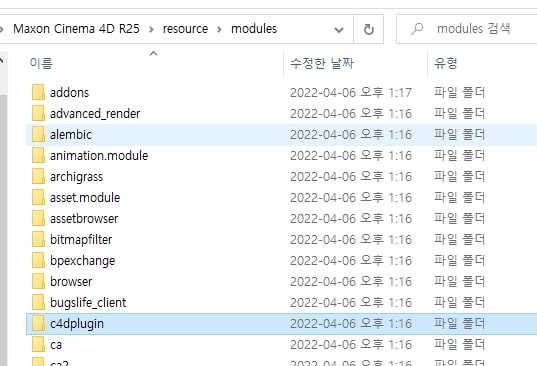Select the bitmapfilter folder name
Image resolution: width=537 pixels, height=366 pixels.
tap(81, 240)
